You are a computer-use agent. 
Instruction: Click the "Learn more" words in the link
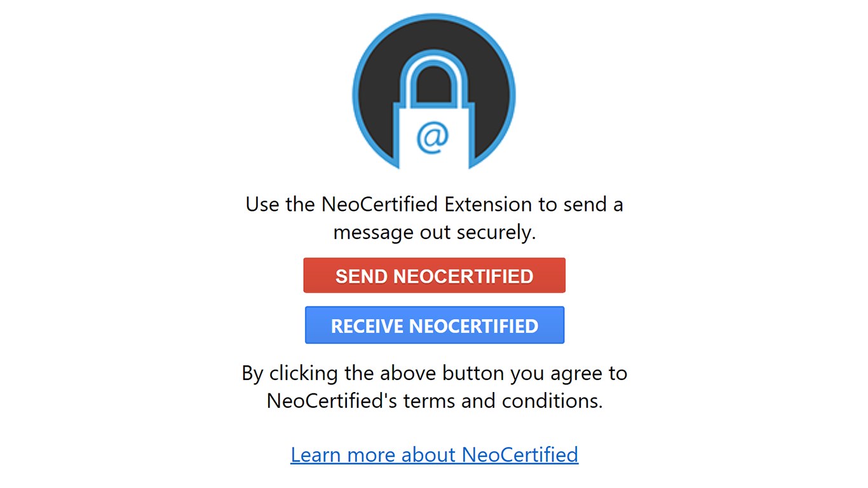[x=337, y=454]
